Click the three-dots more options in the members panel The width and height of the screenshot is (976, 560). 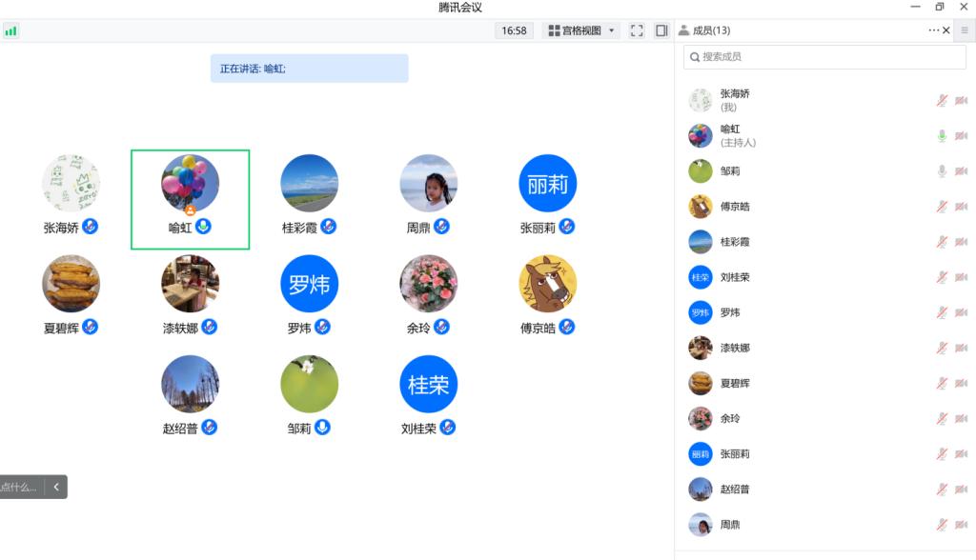coord(934,30)
